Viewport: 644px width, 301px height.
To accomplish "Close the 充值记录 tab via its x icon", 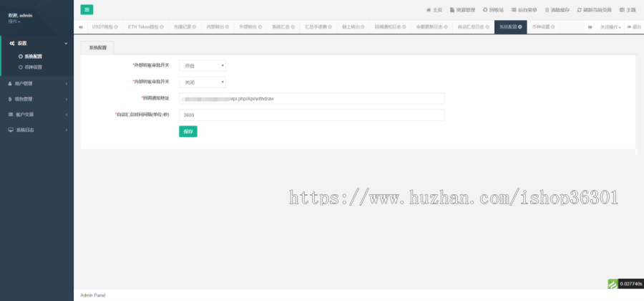I will tap(194, 27).
